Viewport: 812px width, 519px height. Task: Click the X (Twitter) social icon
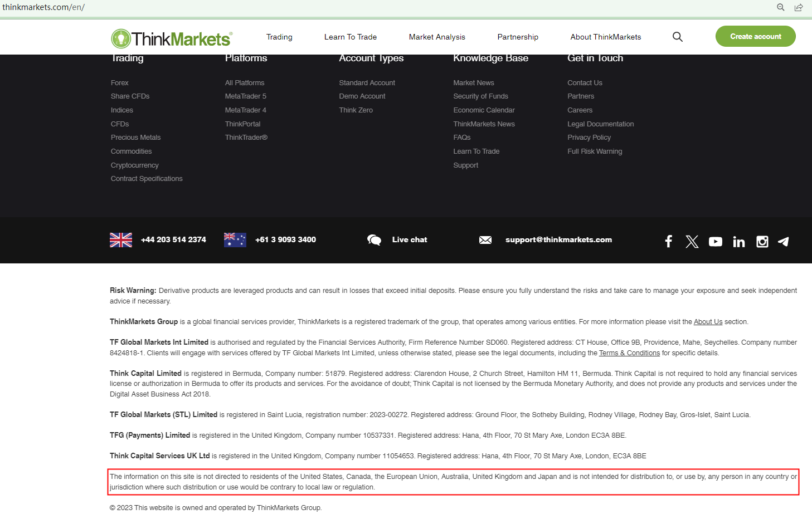[692, 241]
